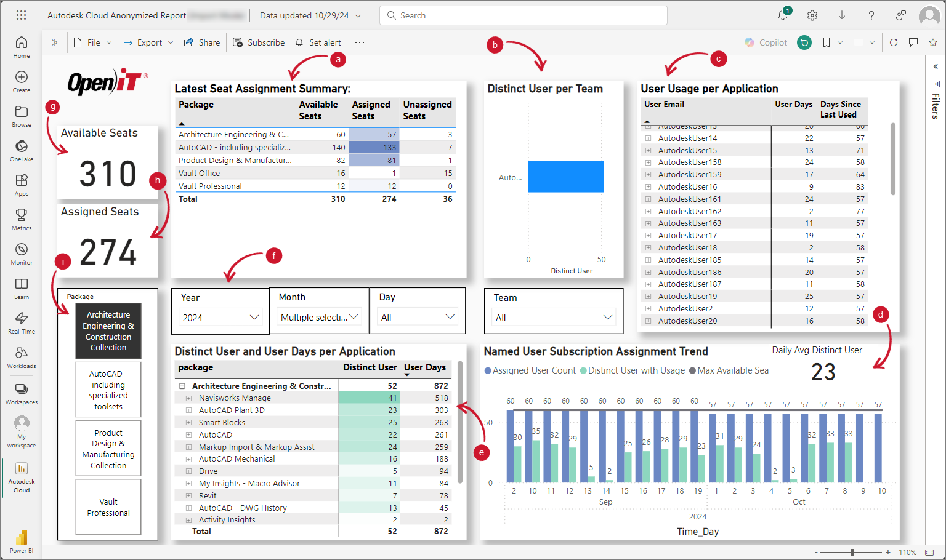Screen dimensions: 946x560
Task: Open the app launcher waffle icon
Action: click(21, 15)
